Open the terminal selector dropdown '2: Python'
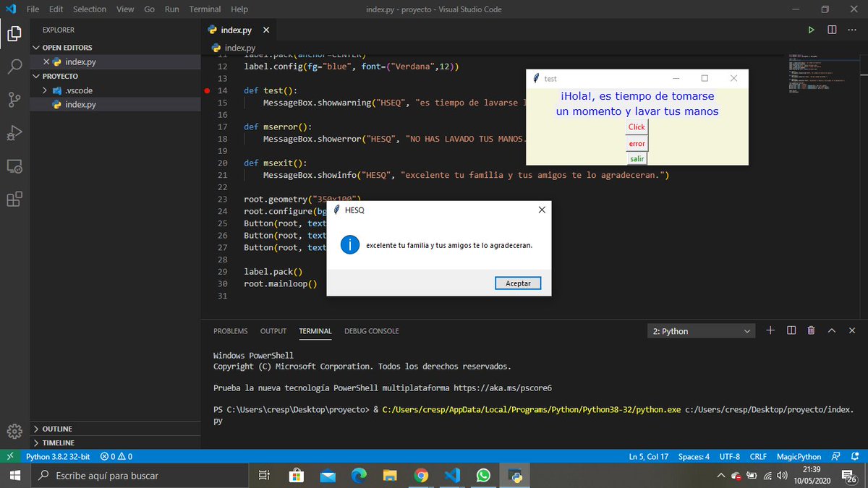 tap(702, 331)
